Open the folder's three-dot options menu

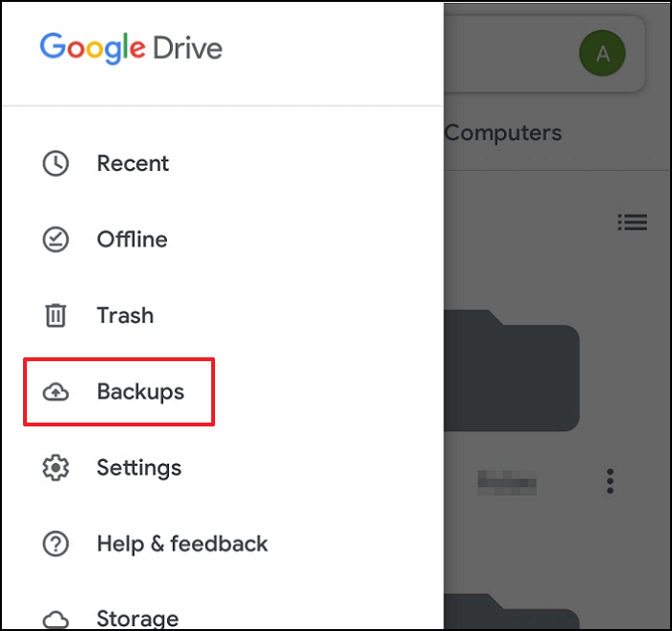610,481
